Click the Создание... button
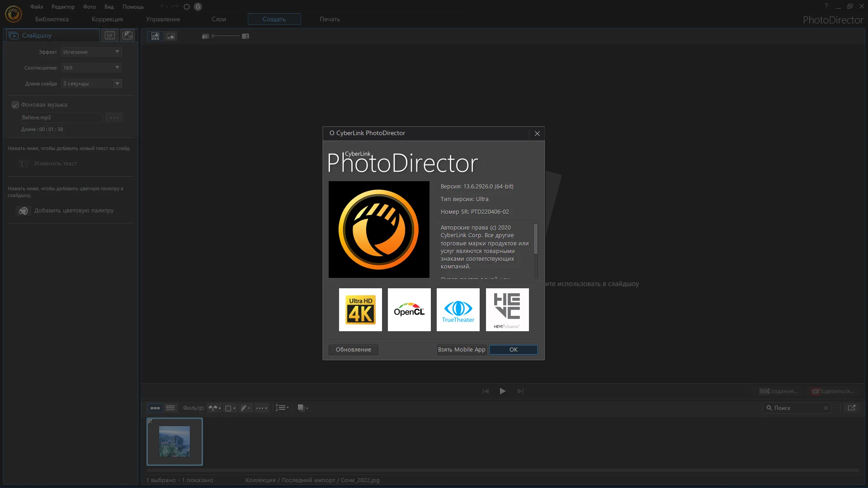Screen dimensions: 868x488 (778, 391)
